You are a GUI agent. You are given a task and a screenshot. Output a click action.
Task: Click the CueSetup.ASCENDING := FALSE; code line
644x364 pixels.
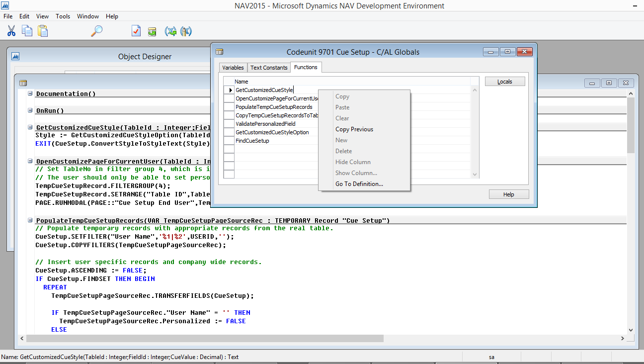point(91,271)
